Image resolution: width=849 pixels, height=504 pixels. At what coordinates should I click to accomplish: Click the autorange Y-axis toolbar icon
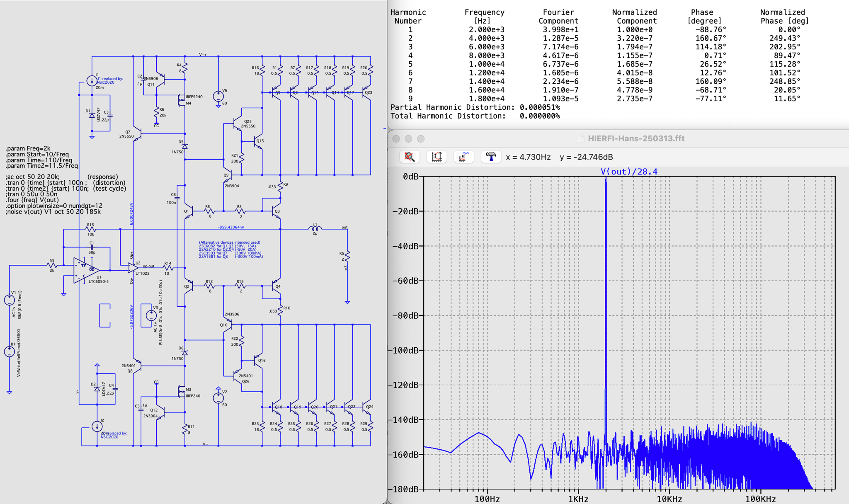[x=437, y=157]
